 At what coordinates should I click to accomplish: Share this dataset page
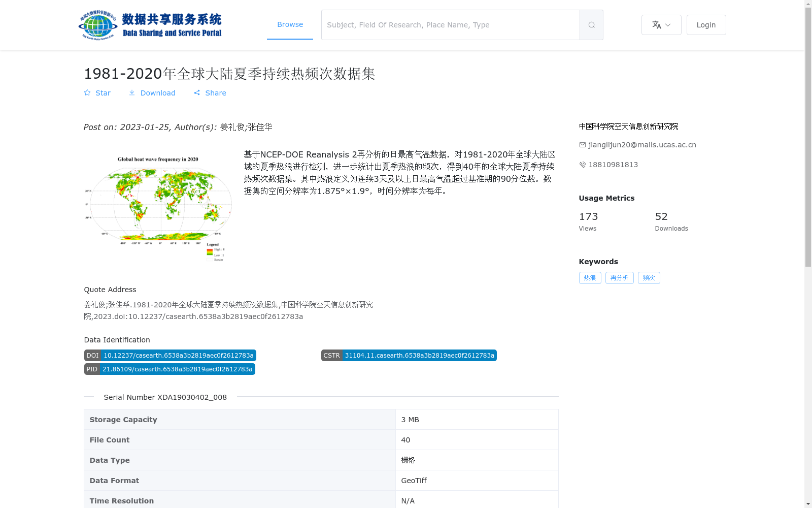tap(210, 93)
